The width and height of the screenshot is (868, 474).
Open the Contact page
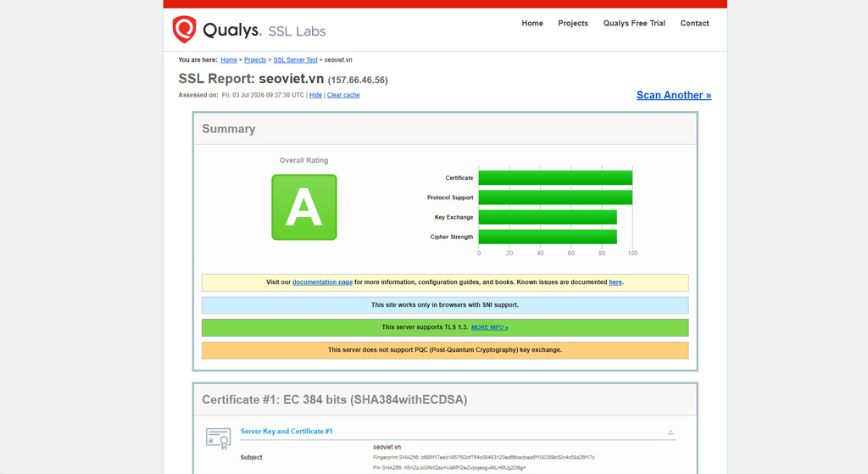coord(694,23)
